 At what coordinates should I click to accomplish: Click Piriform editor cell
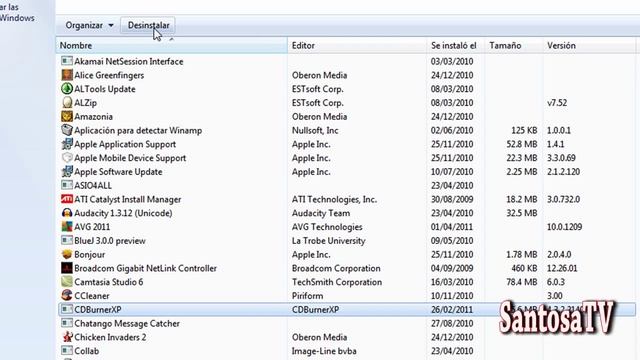point(307,296)
